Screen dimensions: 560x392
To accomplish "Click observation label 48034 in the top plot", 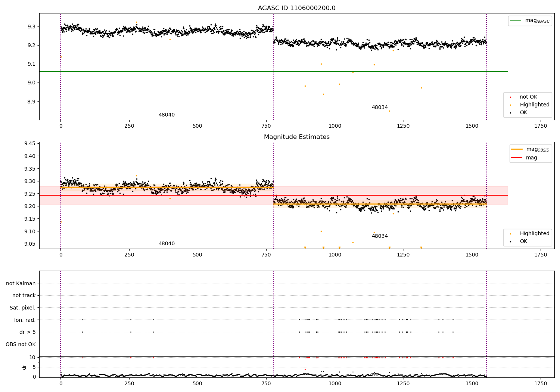I will tap(380, 108).
